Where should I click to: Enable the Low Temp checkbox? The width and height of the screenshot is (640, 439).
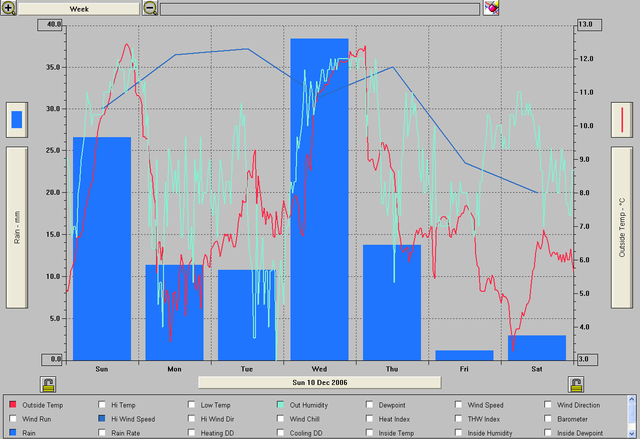pyautogui.click(x=192, y=405)
